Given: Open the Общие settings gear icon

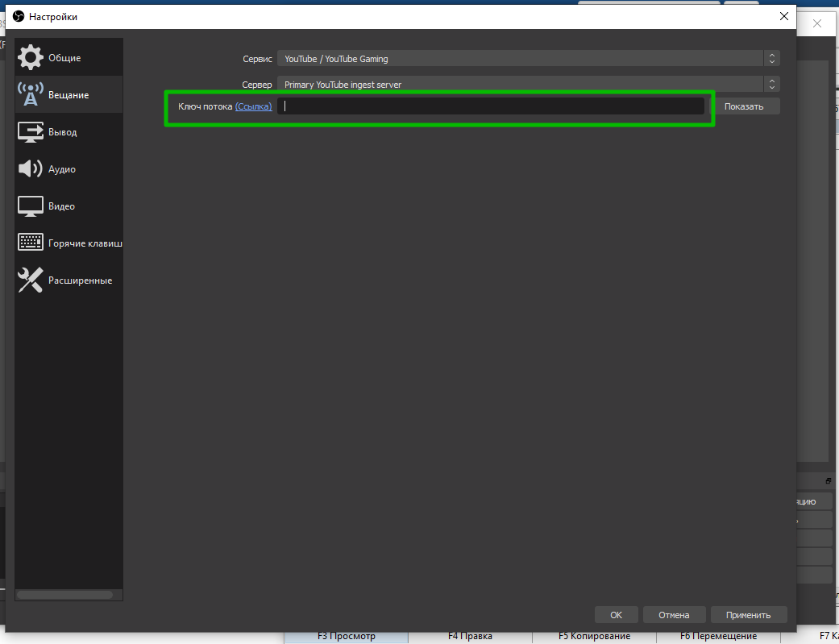Looking at the screenshot, I should [x=31, y=58].
